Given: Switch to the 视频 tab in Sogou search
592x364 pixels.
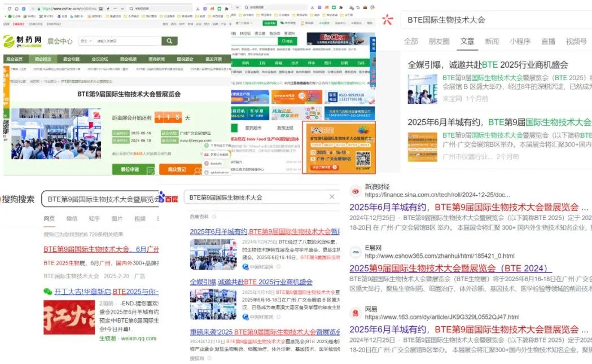Looking at the screenshot, I should (x=140, y=218).
